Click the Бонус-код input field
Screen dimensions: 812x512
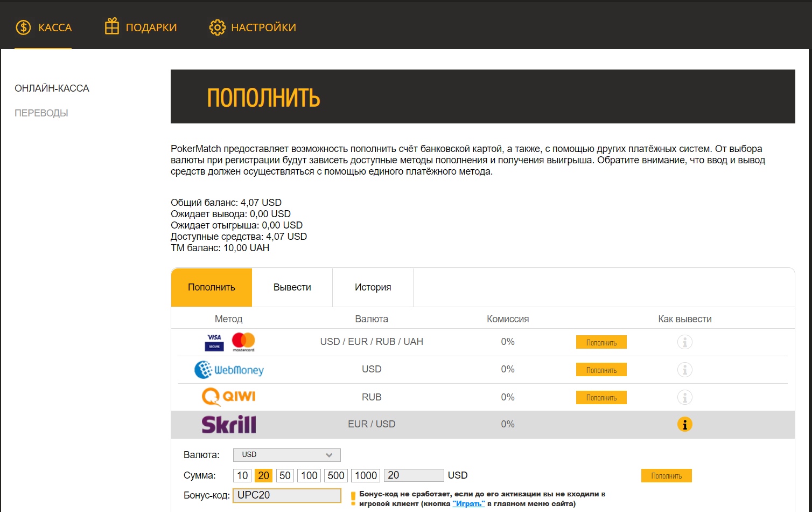tap(287, 495)
